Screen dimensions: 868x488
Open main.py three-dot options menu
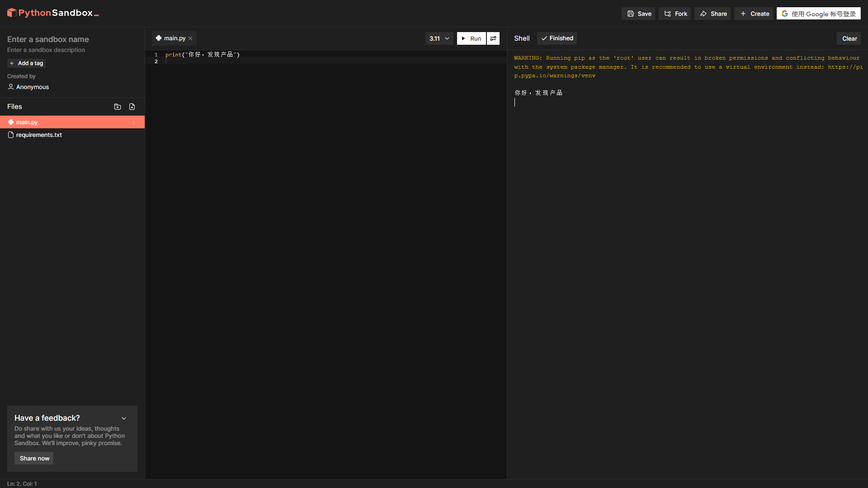coord(134,122)
